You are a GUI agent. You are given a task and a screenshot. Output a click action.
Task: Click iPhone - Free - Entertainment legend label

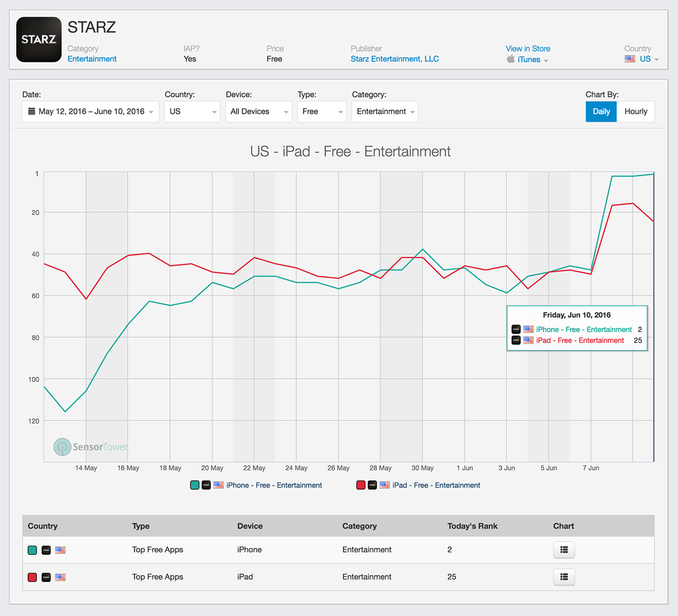274,485
